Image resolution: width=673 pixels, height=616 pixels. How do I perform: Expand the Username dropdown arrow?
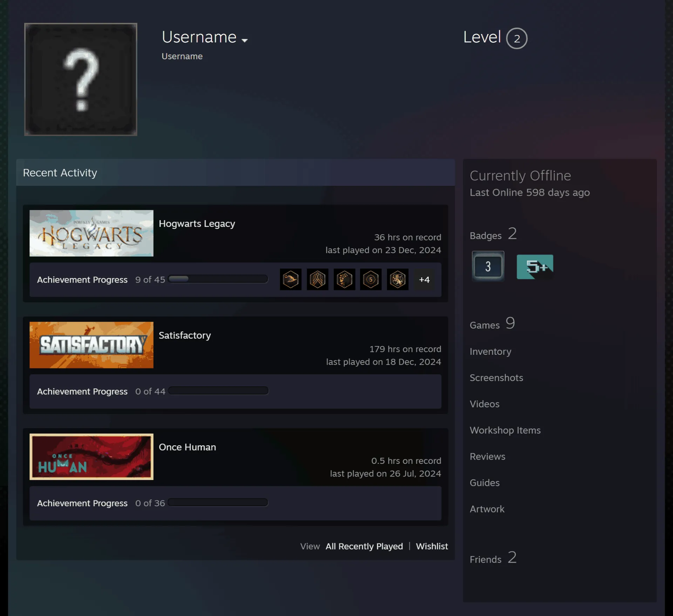click(245, 40)
